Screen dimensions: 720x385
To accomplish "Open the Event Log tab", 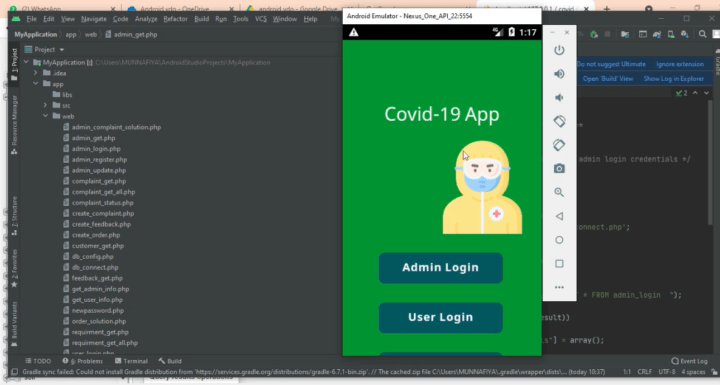I will click(x=689, y=361).
